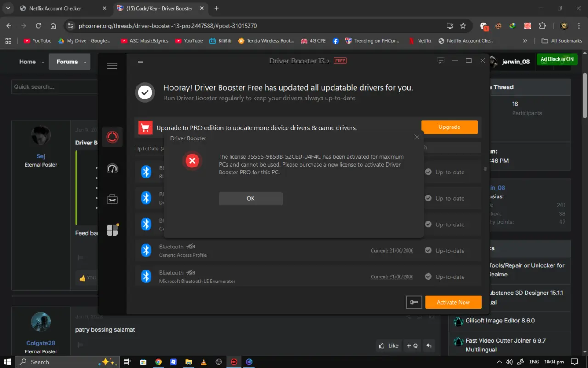The image size is (588, 368).
Task: Open the Tools toolbox icon in sidebar
Action: point(112,199)
